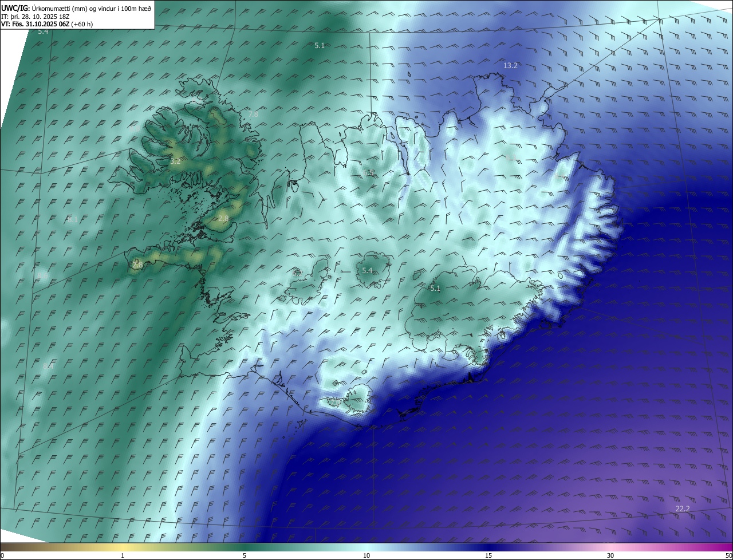
Task: Pick the light cyan colour above scale label 10
Action: tap(366, 547)
